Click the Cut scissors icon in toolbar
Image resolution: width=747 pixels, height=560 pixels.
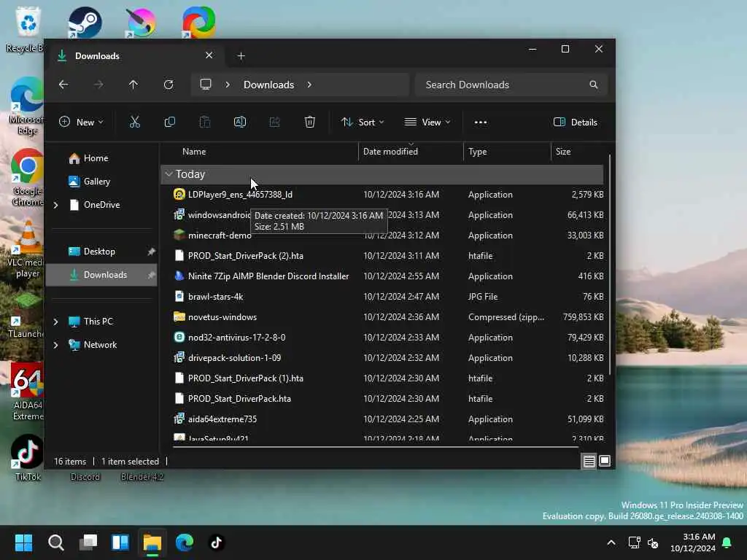pos(135,122)
